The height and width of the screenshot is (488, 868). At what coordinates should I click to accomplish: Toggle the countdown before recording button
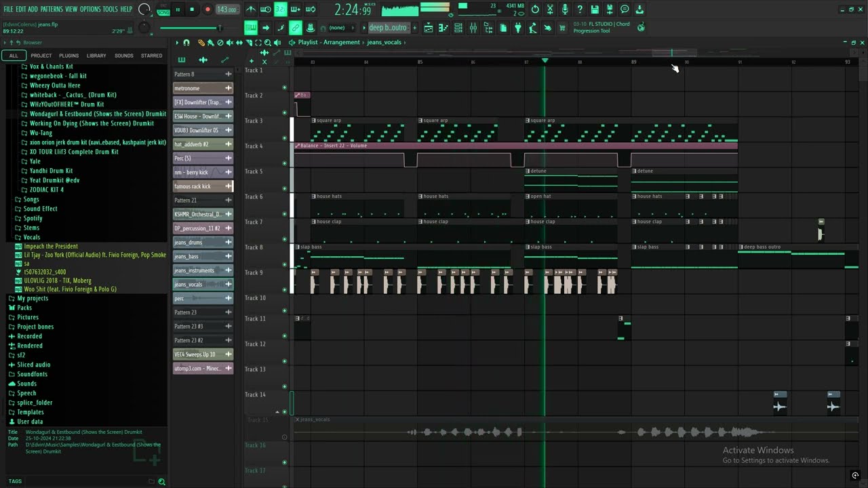280,9
